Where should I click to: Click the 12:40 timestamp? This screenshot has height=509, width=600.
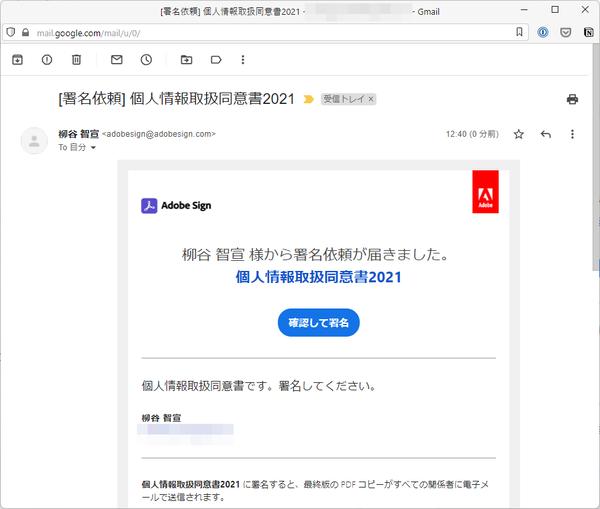472,134
